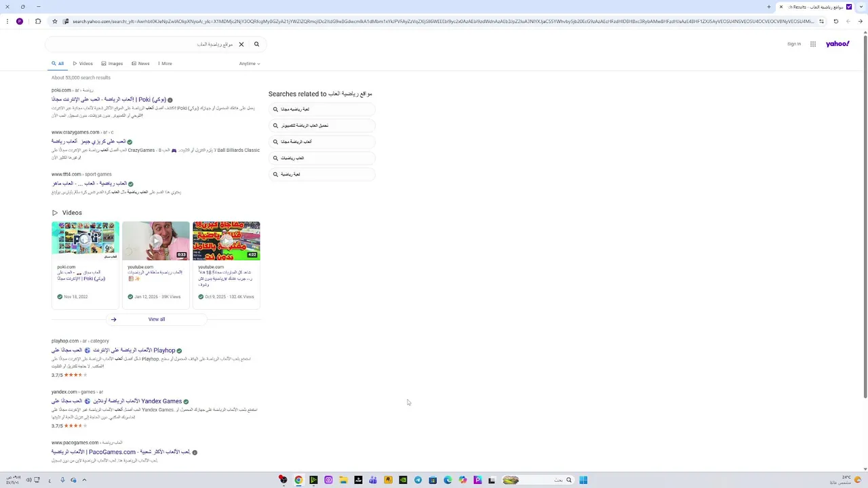Show hidden system tray icons chevron
The height and width of the screenshot is (488, 868).
pyautogui.click(x=84, y=480)
